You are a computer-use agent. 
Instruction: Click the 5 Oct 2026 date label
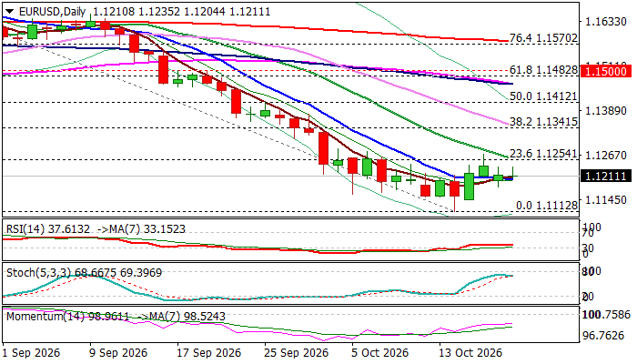point(379,353)
